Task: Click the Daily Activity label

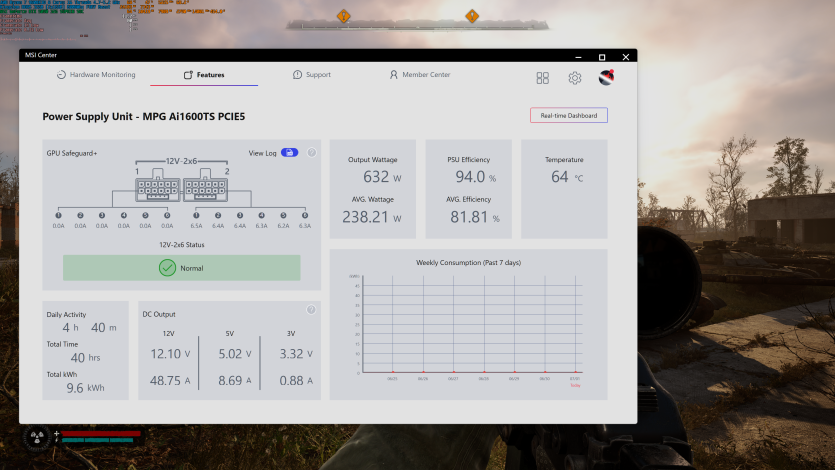Action: (x=66, y=315)
